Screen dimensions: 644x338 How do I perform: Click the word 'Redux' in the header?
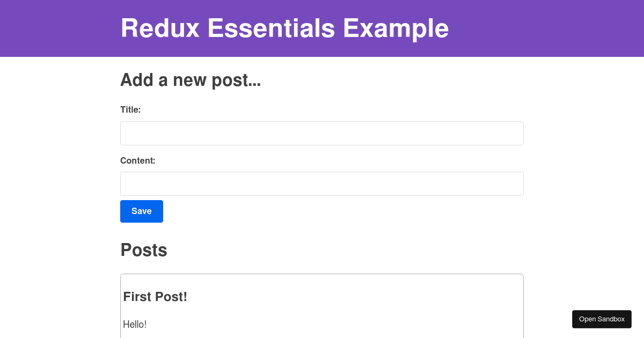pos(160,28)
